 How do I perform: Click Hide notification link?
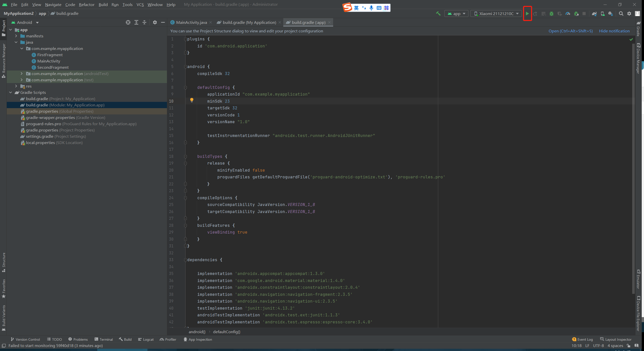click(x=614, y=31)
